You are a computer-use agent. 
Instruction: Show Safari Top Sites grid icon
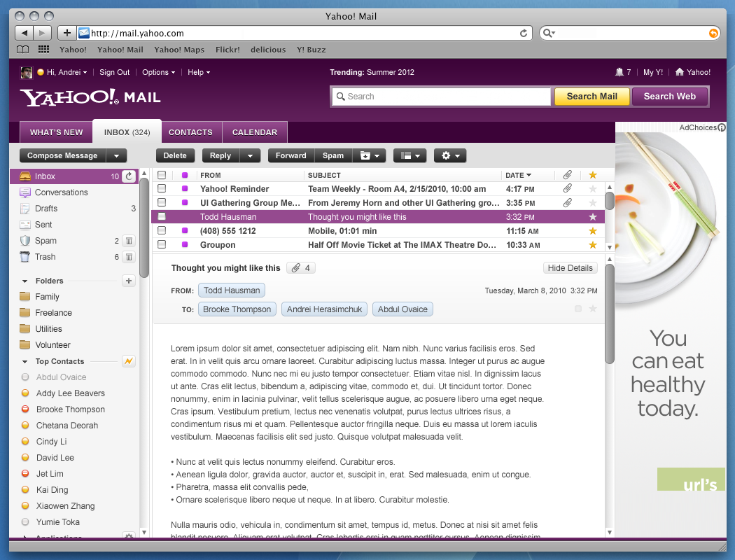coord(43,50)
